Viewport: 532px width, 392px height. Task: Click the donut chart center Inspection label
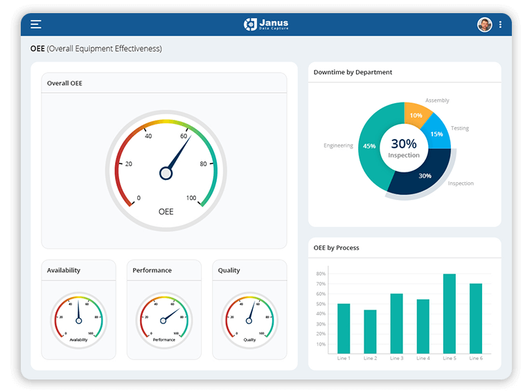[404, 155]
